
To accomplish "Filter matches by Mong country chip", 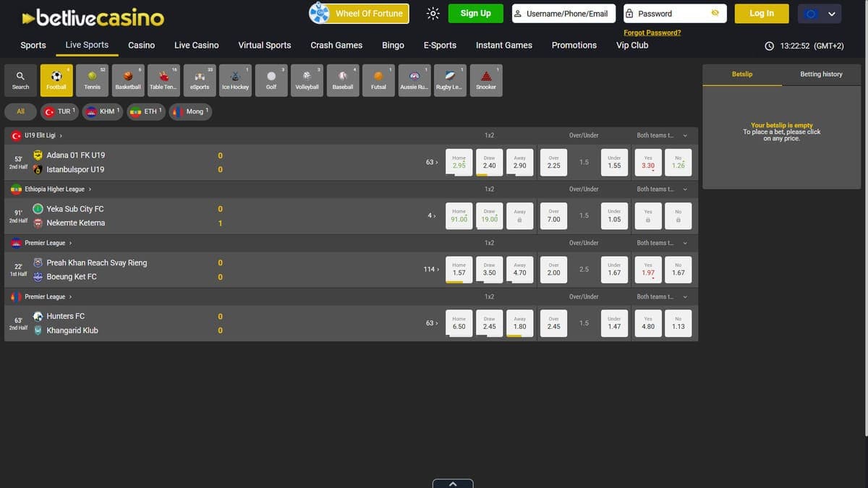I will pos(190,111).
